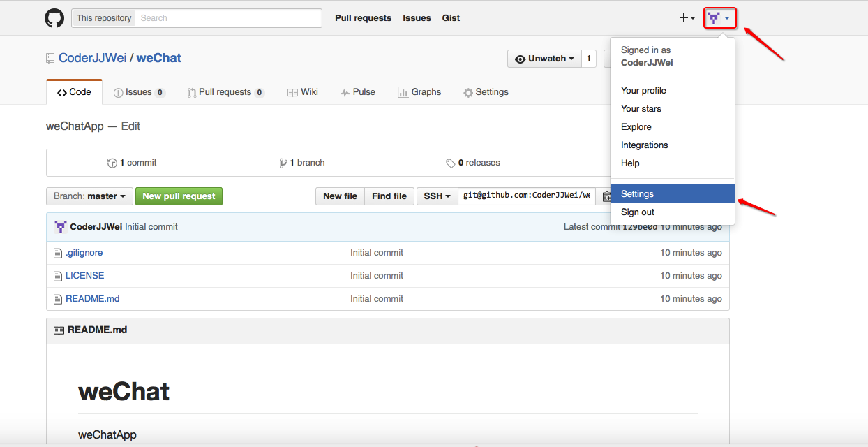868x447 pixels.
Task: Open Issues in the top navigation bar
Action: pyautogui.click(x=417, y=18)
